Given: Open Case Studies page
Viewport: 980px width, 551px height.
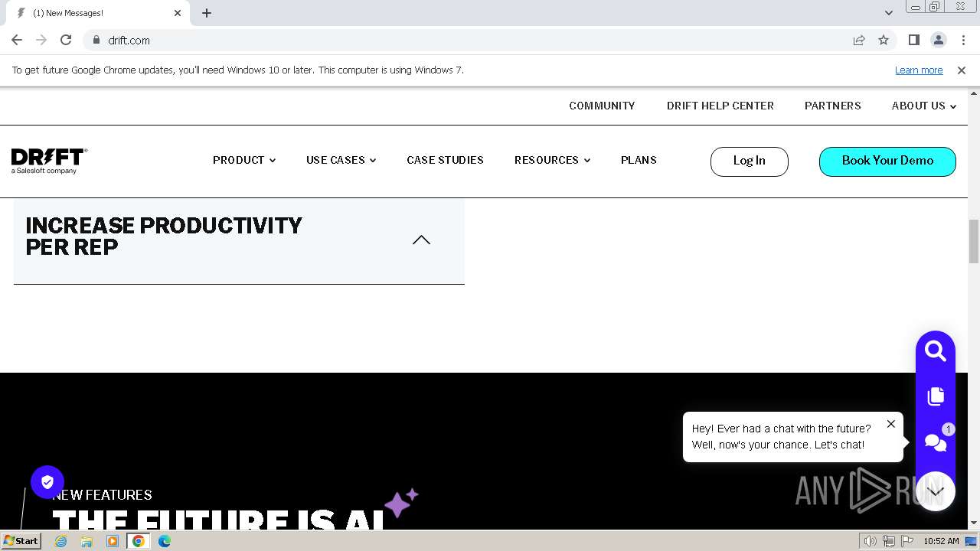Looking at the screenshot, I should 445,160.
